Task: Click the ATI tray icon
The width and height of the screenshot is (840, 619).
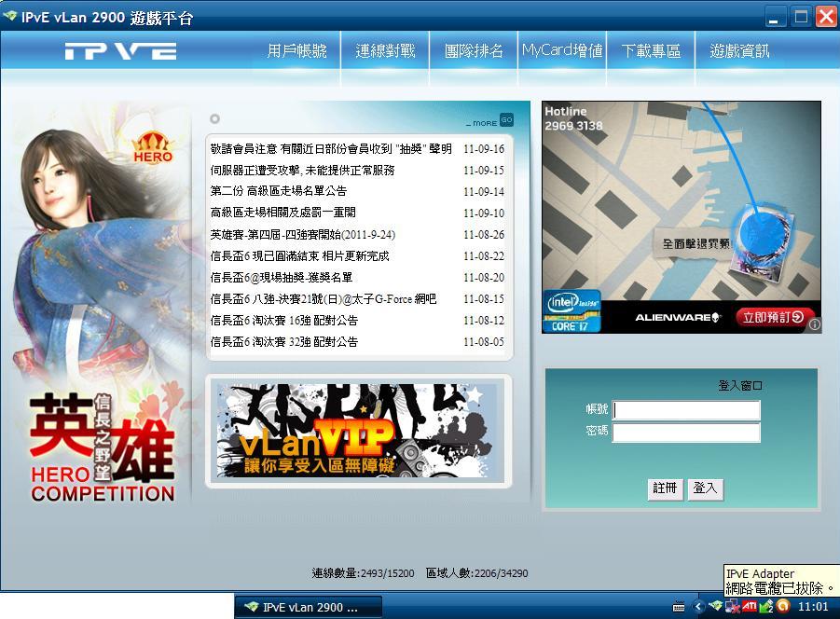Action: pyautogui.click(x=750, y=606)
